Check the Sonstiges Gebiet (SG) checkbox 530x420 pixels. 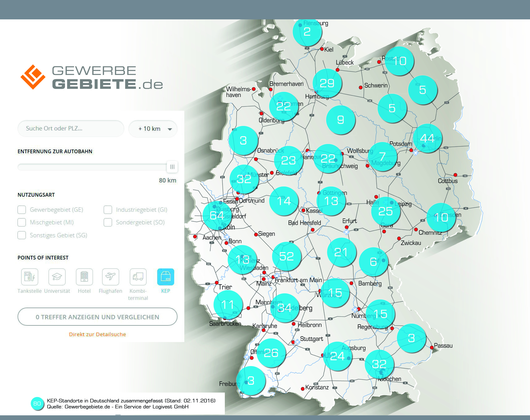(22, 235)
